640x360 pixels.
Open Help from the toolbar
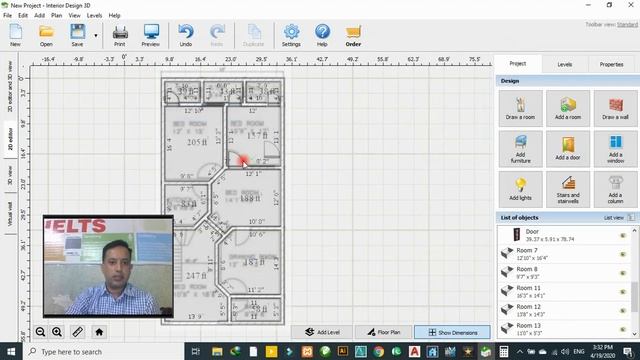click(x=322, y=35)
